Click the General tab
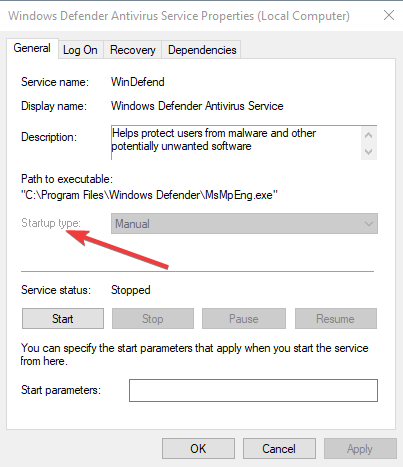Viewport: 403px width, 467px height. [x=32, y=48]
